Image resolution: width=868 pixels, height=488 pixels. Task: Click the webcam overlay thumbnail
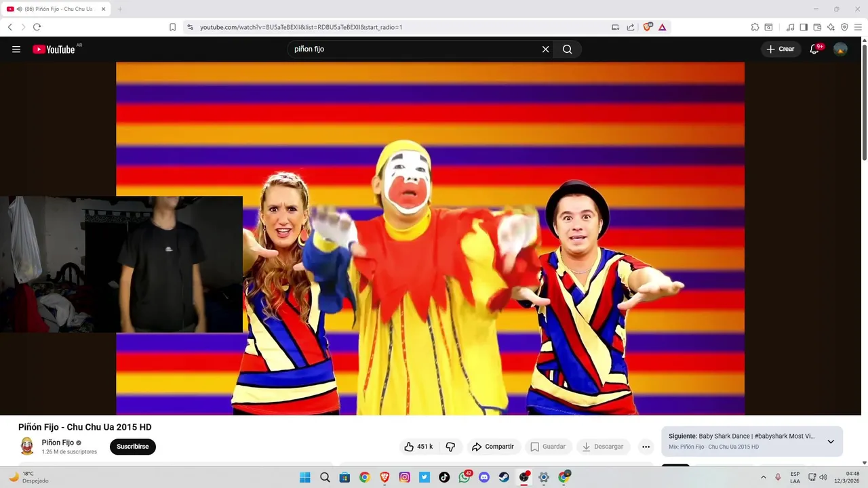pyautogui.click(x=121, y=264)
